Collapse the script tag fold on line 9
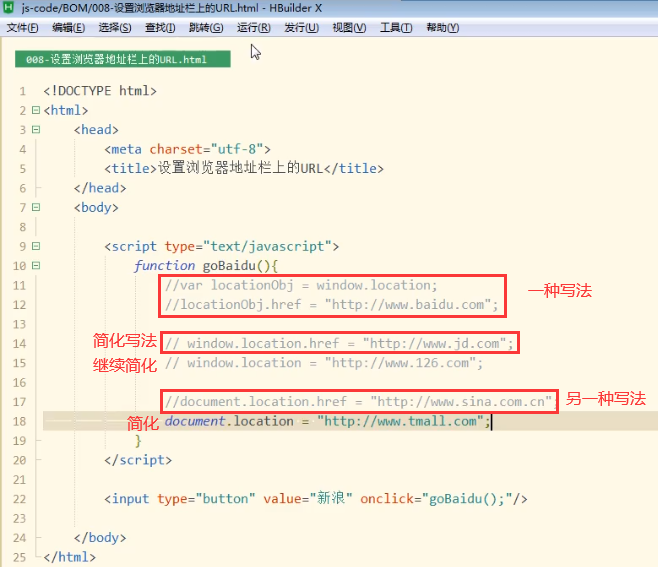Image resolution: width=658 pixels, height=567 pixels. pos(36,246)
